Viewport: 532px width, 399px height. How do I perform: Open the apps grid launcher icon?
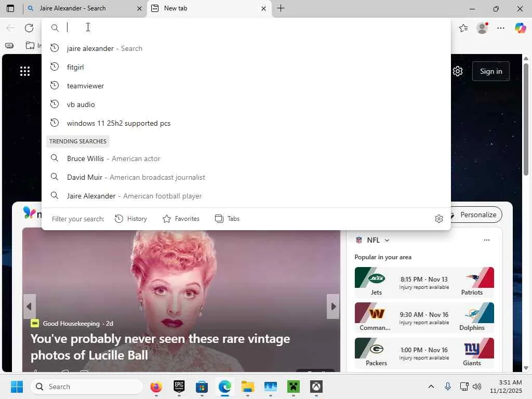[x=25, y=71]
